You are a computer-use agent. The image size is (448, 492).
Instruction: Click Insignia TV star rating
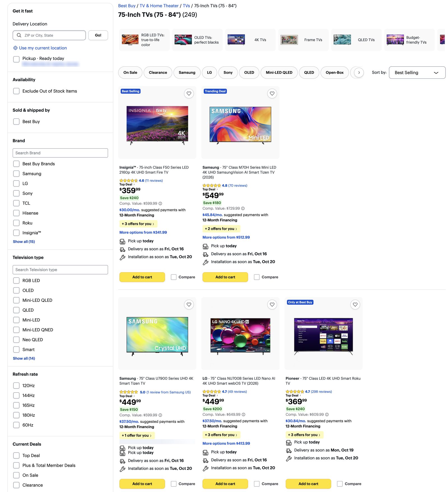point(129,181)
